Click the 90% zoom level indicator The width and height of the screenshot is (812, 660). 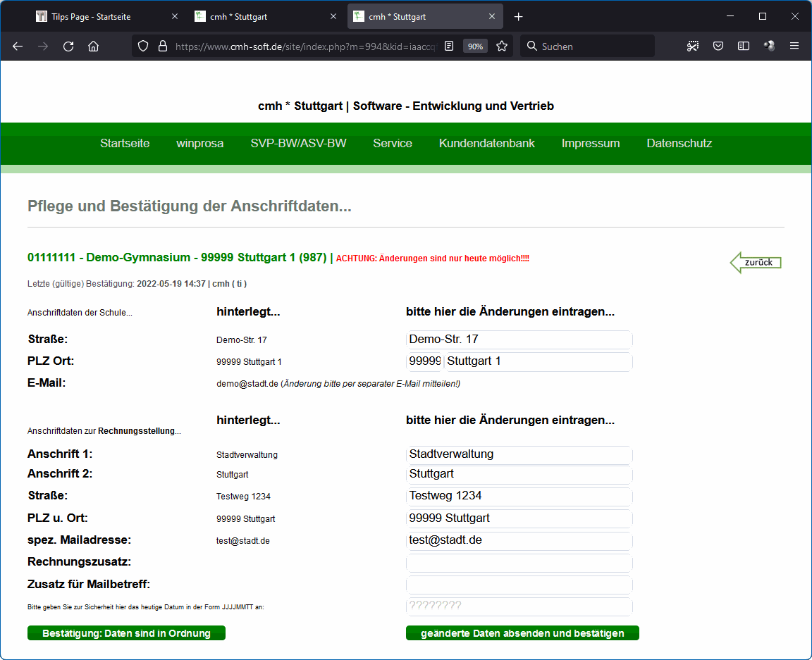click(x=475, y=46)
